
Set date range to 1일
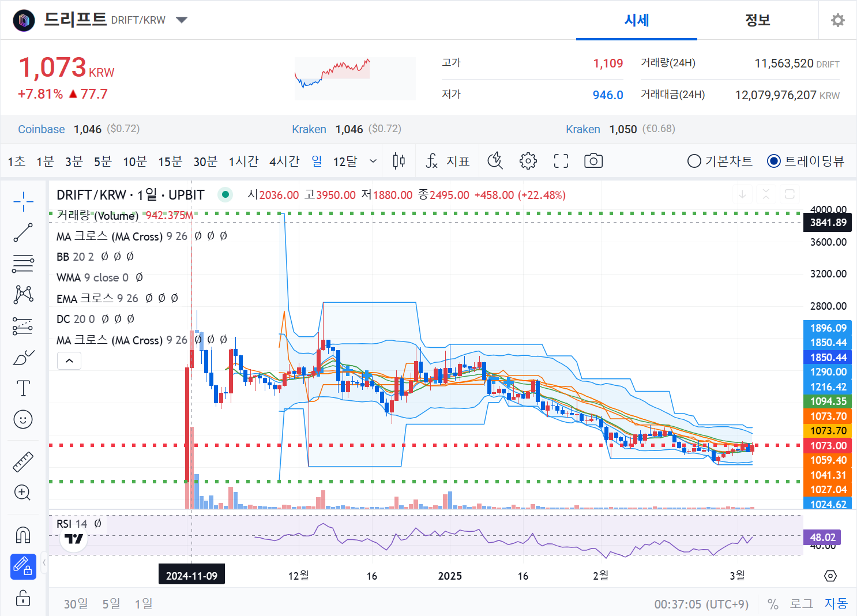(x=144, y=604)
